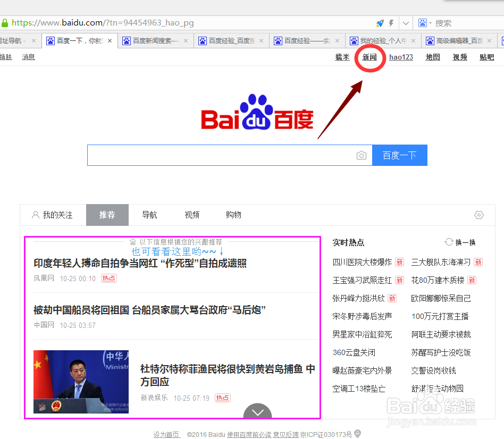This screenshot has height=439, width=504.
Task: Open the 消息 link at top left
Action: [28, 57]
